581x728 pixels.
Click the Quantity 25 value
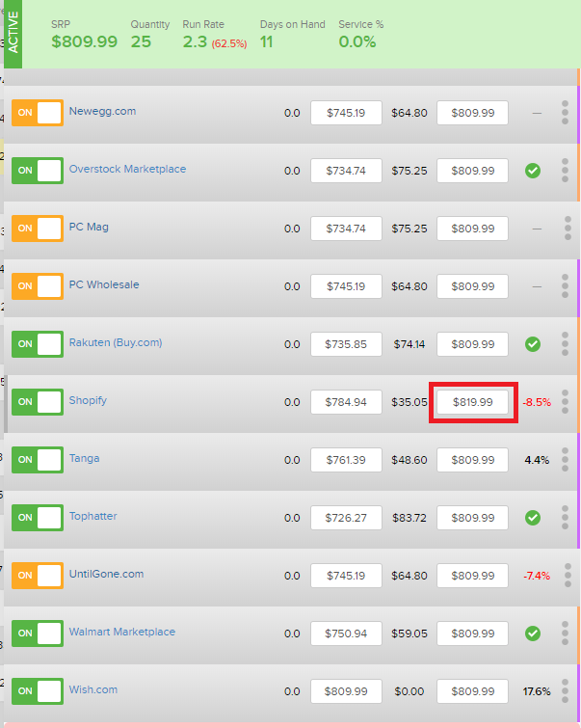tap(141, 41)
